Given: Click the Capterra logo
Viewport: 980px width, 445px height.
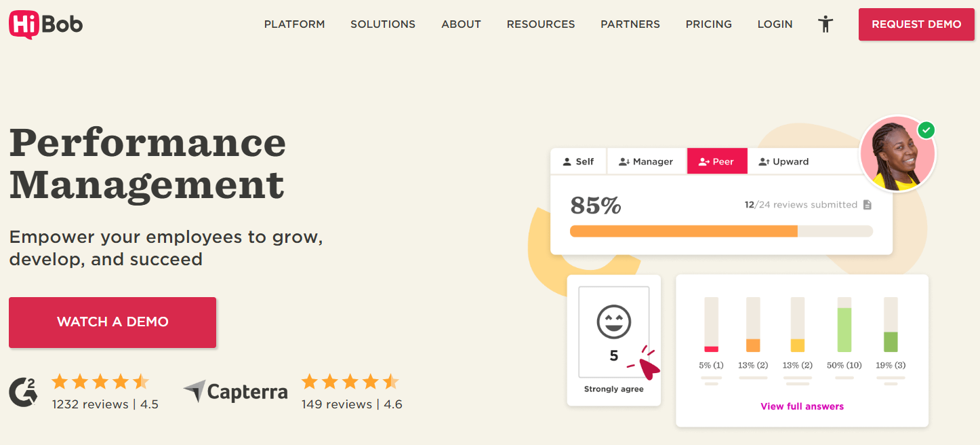Looking at the screenshot, I should click(234, 391).
